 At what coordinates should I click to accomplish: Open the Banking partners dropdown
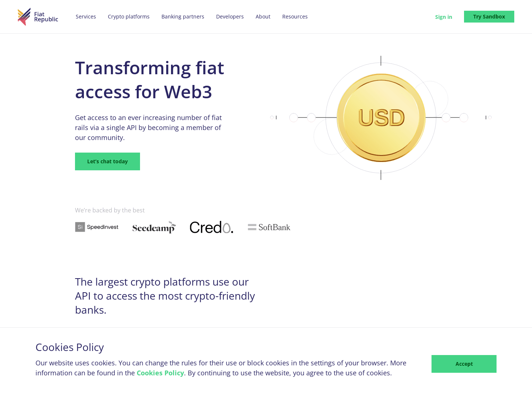point(183,16)
